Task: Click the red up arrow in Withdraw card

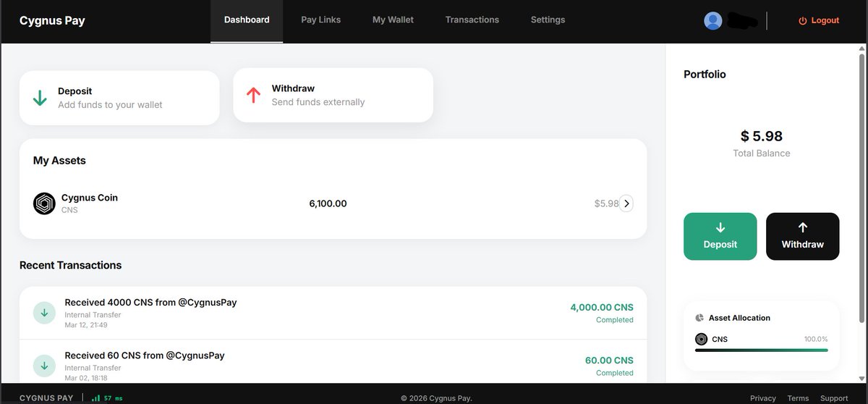Action: coord(253,95)
